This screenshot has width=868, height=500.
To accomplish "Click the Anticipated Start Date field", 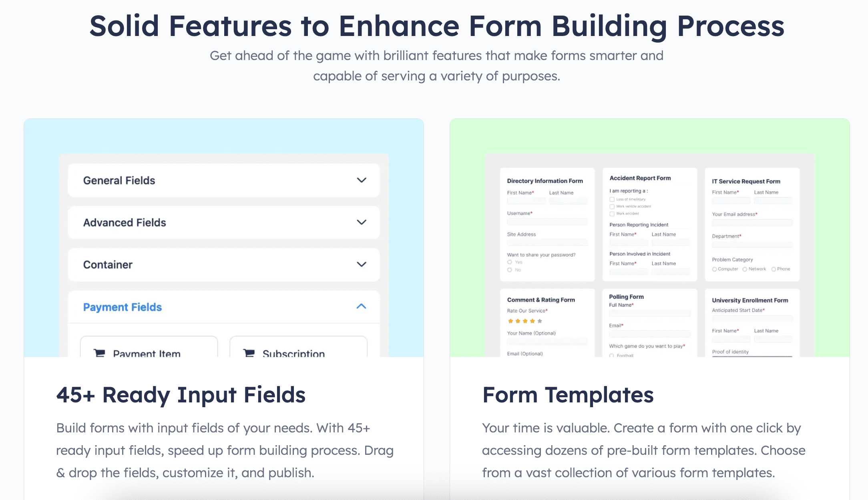I will (x=752, y=319).
